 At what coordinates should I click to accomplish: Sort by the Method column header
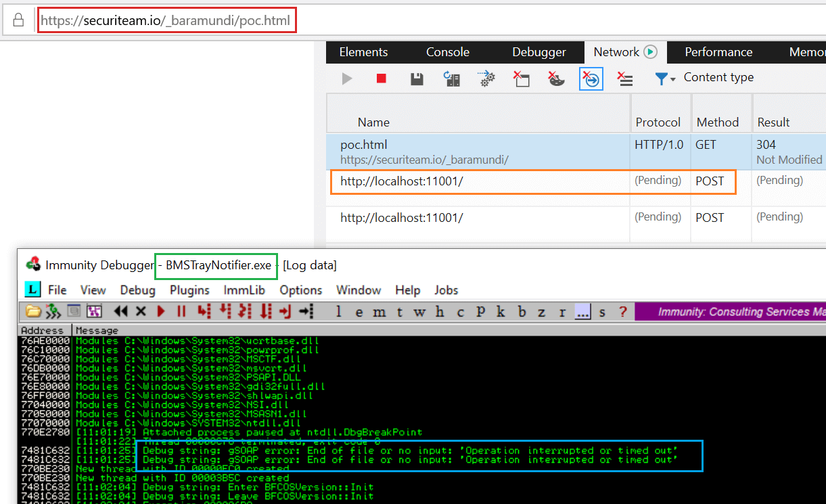(718, 122)
